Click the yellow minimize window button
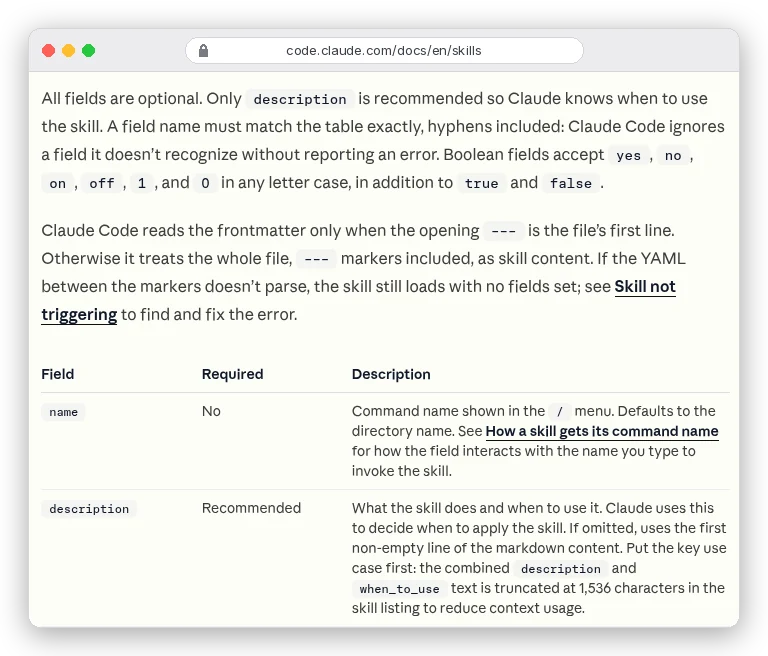768x656 pixels. (69, 50)
